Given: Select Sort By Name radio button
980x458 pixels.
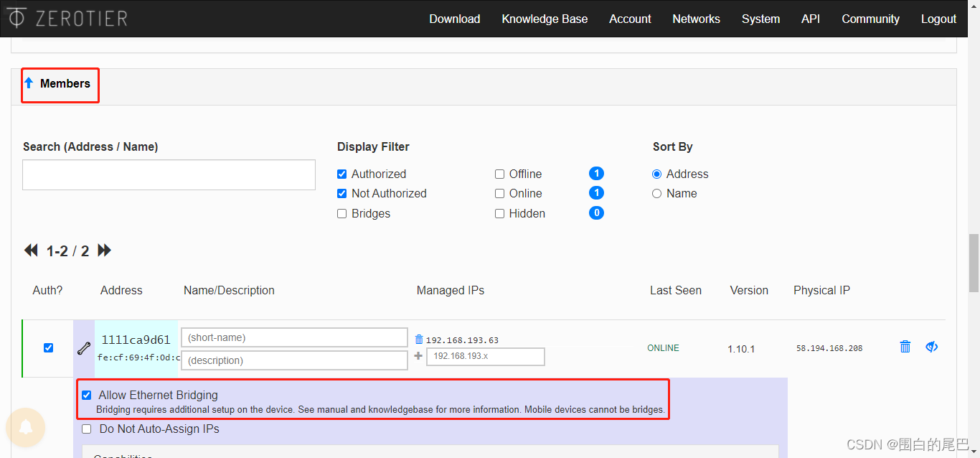Looking at the screenshot, I should [656, 193].
